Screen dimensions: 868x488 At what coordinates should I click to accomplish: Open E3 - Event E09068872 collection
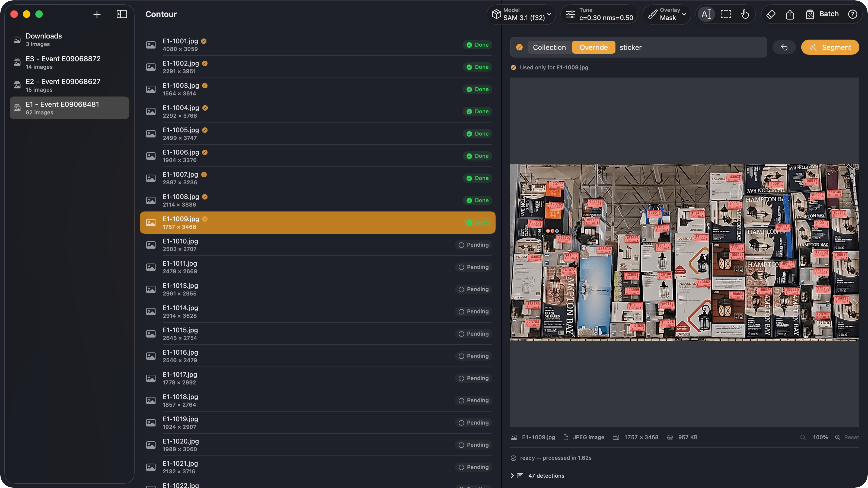pyautogui.click(x=69, y=63)
